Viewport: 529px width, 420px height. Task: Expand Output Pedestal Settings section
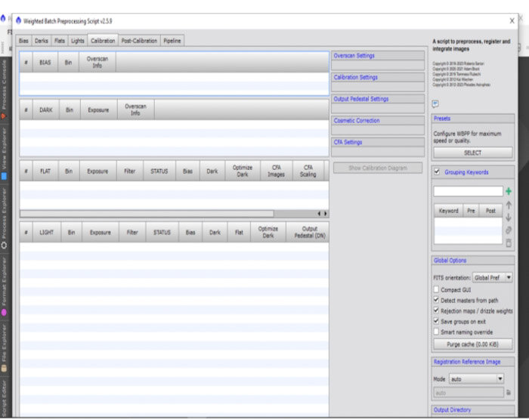tap(378, 99)
